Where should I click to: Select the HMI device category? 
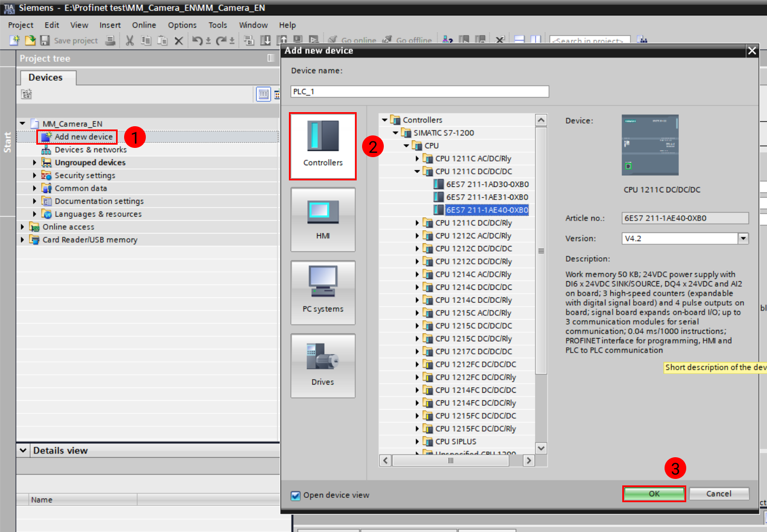(x=323, y=219)
